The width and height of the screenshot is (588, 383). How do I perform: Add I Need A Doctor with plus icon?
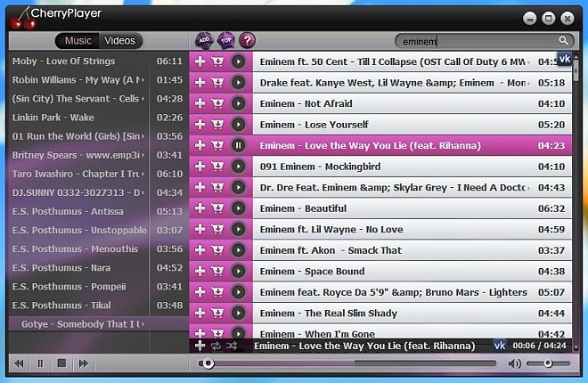pos(200,187)
